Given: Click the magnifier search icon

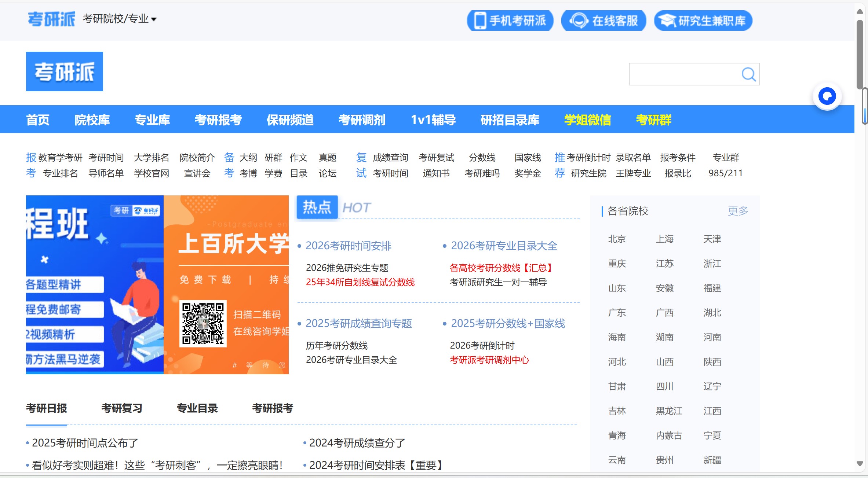Looking at the screenshot, I should tap(748, 74).
